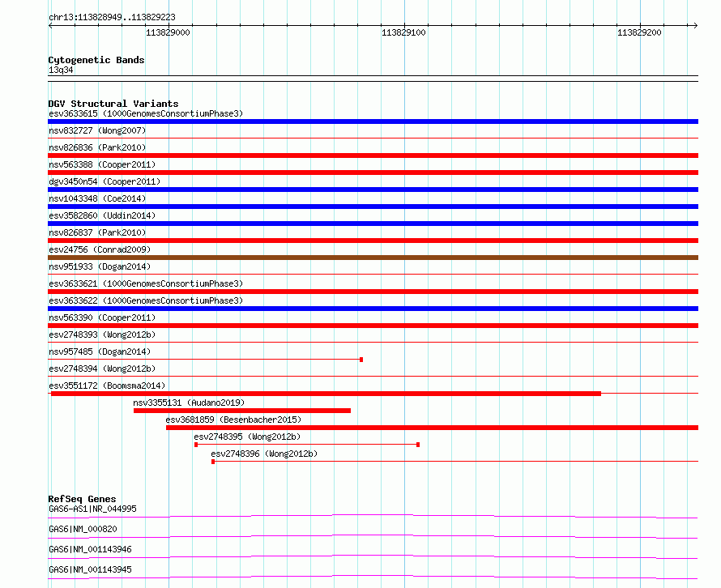The image size is (721, 588).
Task: Click the GAS6|NM_000820 gene label
Action: tap(83, 529)
